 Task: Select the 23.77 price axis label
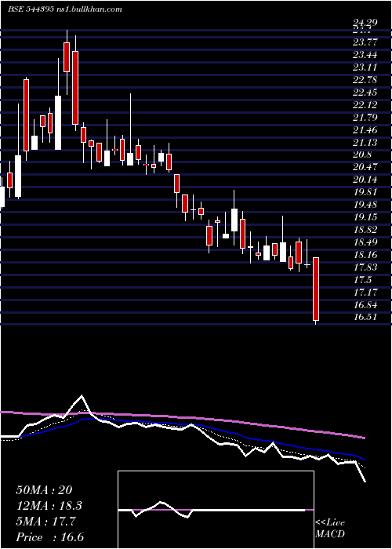(365, 42)
